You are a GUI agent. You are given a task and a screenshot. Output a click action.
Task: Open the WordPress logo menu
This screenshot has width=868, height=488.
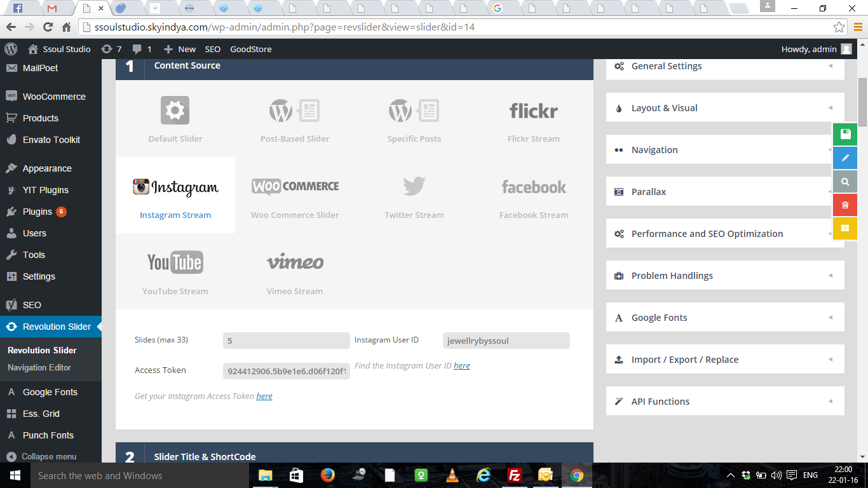pos(11,49)
